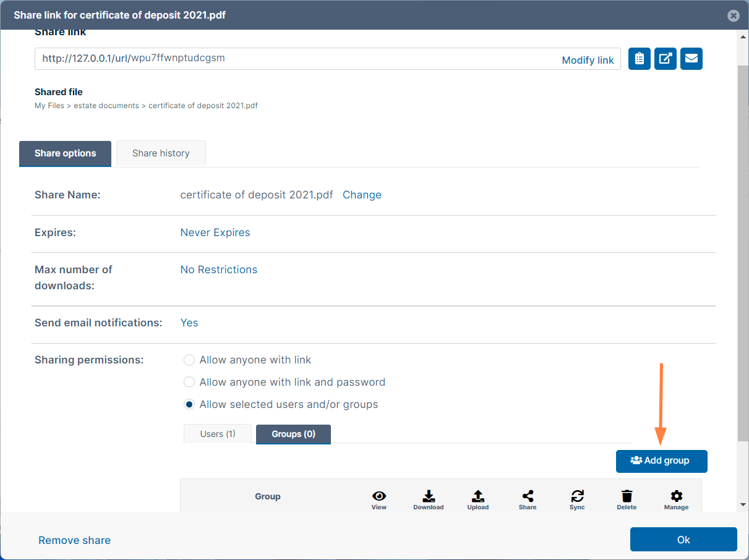
Task: Click the Modify link hyperlink
Action: (588, 60)
